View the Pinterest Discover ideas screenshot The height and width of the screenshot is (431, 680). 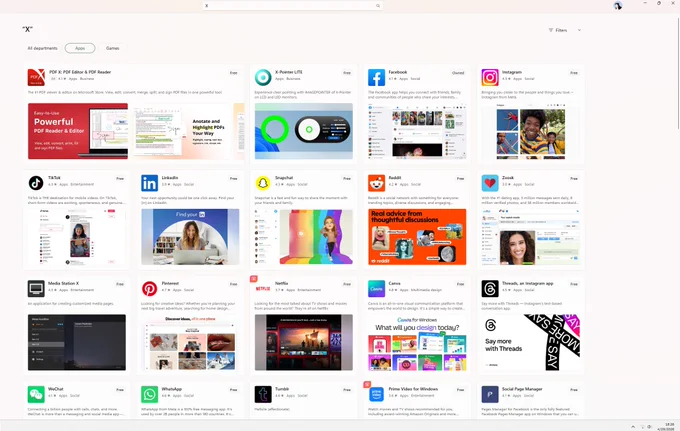(190, 342)
